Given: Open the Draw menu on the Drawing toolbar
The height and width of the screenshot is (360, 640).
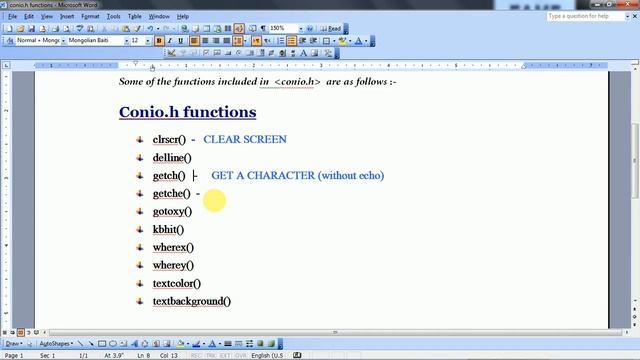Looking at the screenshot, I should coord(14,344).
